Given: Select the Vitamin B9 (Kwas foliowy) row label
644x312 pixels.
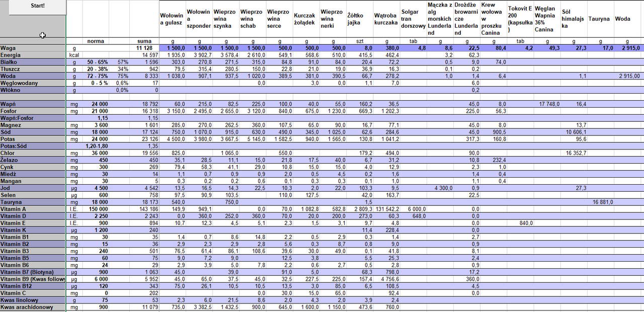Looking at the screenshot, I should click(x=33, y=279).
